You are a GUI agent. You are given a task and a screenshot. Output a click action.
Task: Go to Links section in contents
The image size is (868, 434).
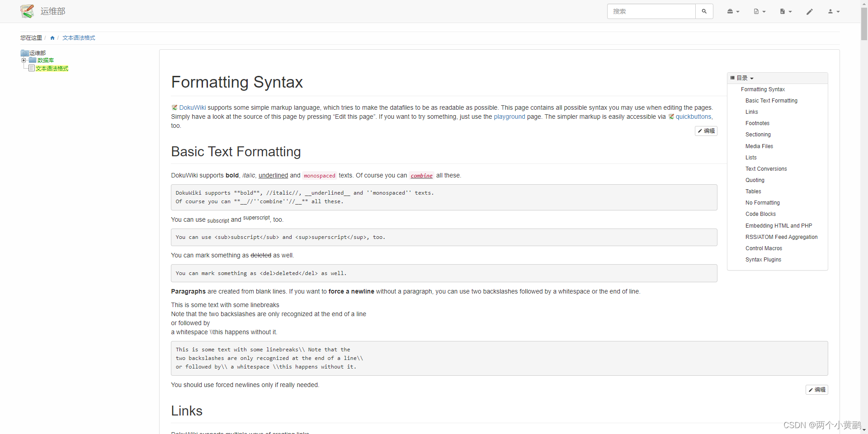(751, 112)
